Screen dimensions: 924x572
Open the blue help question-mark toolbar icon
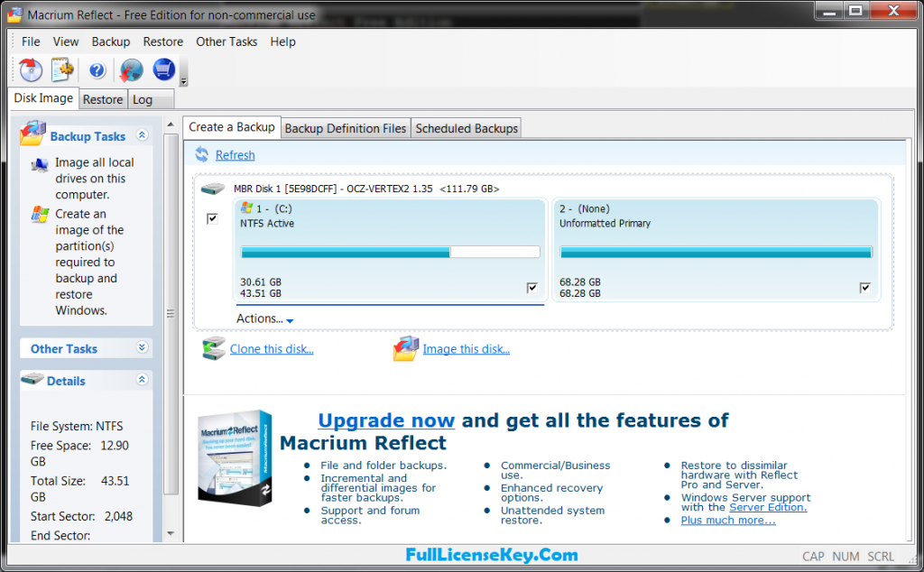[97, 70]
